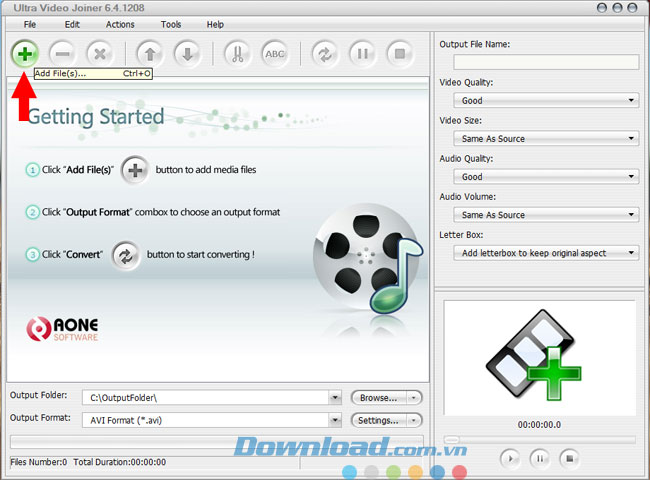The image size is (650, 480).
Task: Click the Clear all X toolbar icon
Action: click(x=99, y=53)
